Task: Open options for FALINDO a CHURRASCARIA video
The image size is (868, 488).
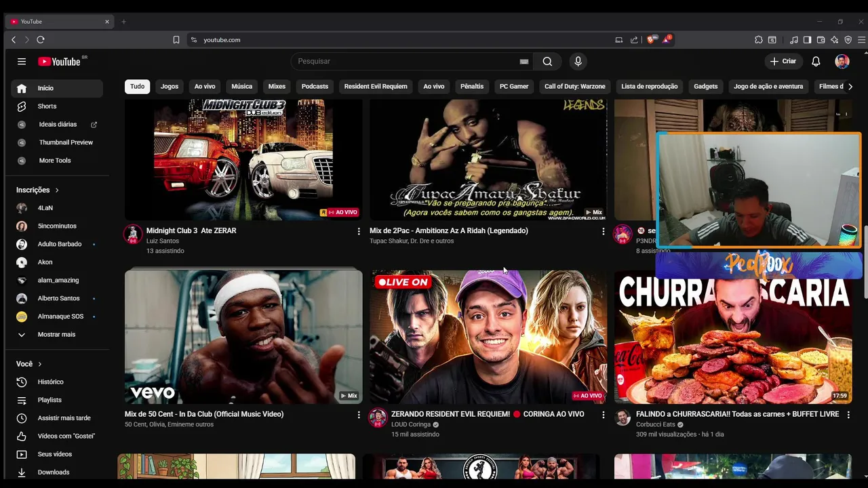Action: pos(848,415)
